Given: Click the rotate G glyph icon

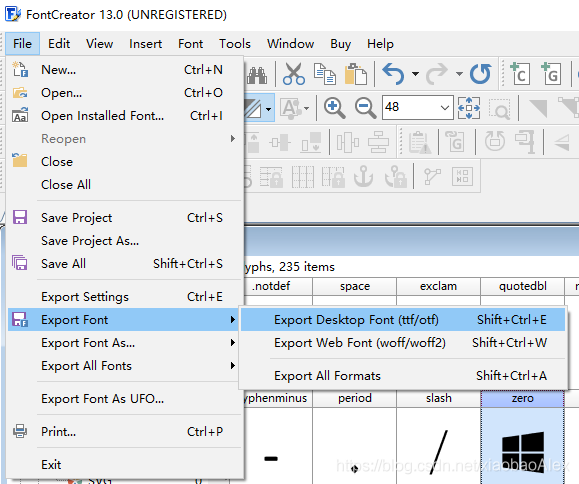Looking at the screenshot, I should pos(455,141).
